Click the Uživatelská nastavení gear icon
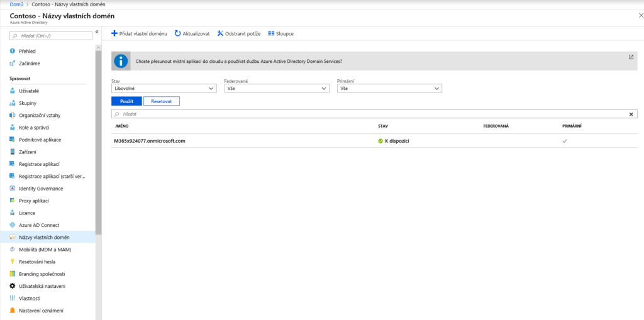The image size is (644, 320). 13,286
